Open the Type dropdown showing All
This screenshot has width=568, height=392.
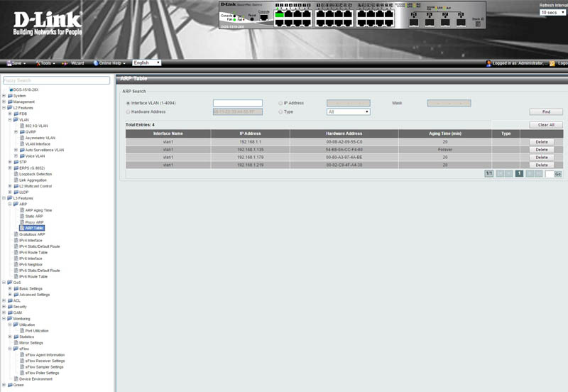click(x=348, y=112)
